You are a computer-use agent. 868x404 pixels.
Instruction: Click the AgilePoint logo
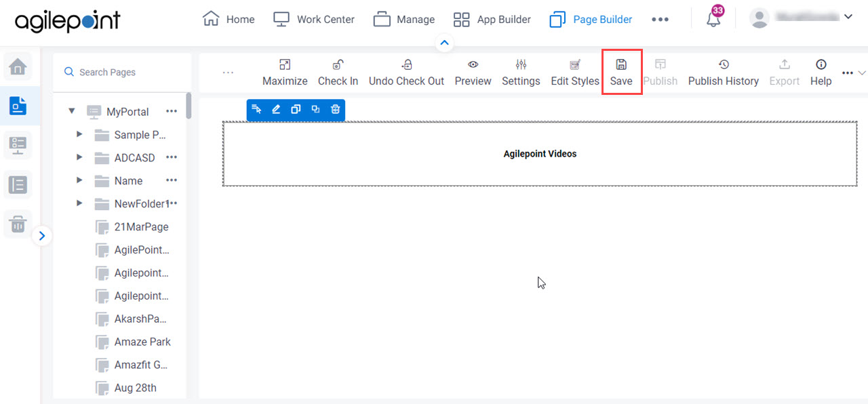tap(67, 20)
